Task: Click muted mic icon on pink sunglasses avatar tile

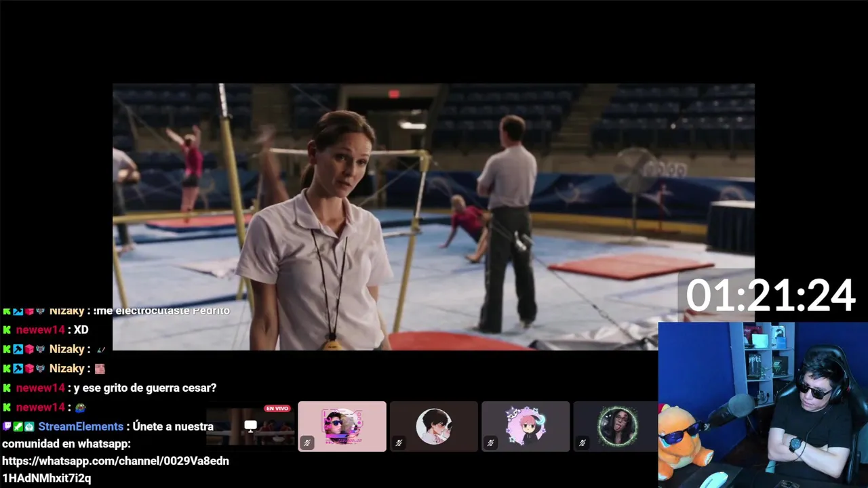Action: [307, 443]
